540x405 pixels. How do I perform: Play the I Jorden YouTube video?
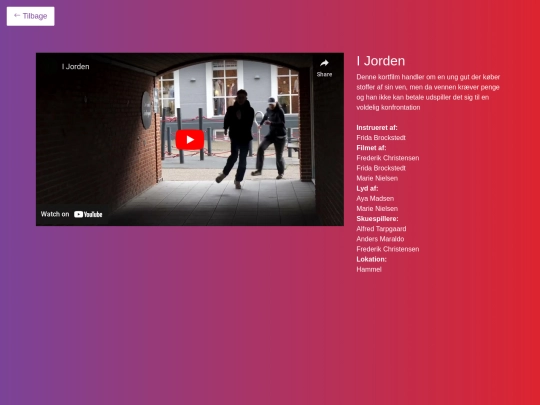(x=190, y=139)
